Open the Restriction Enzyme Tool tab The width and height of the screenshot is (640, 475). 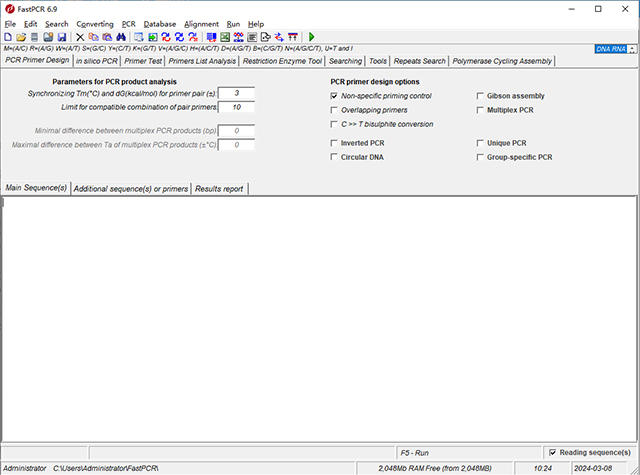(x=282, y=61)
